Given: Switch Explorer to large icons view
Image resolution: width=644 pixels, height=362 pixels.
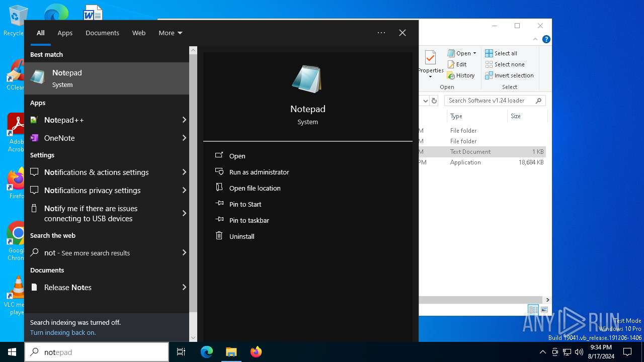Looking at the screenshot, I should point(544,310).
